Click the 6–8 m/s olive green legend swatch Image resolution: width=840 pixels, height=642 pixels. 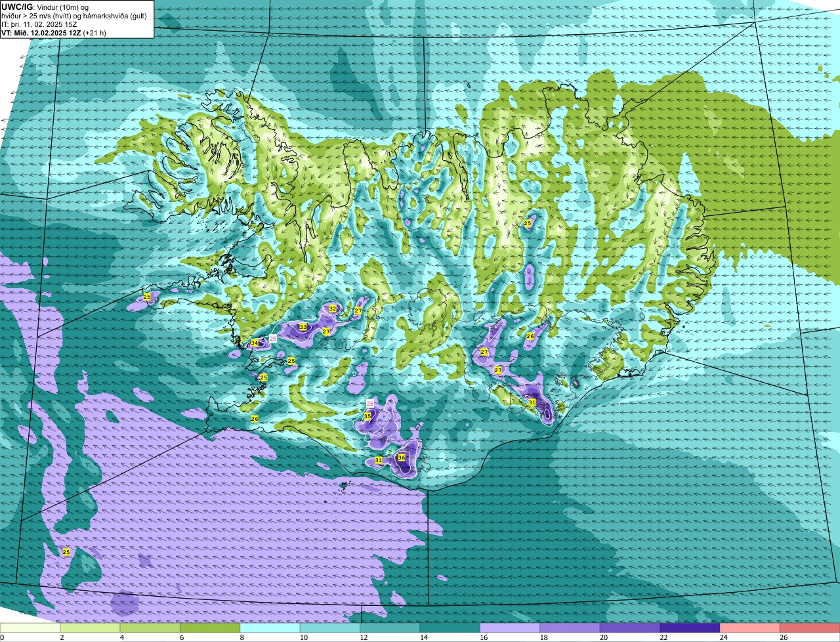coord(210,628)
